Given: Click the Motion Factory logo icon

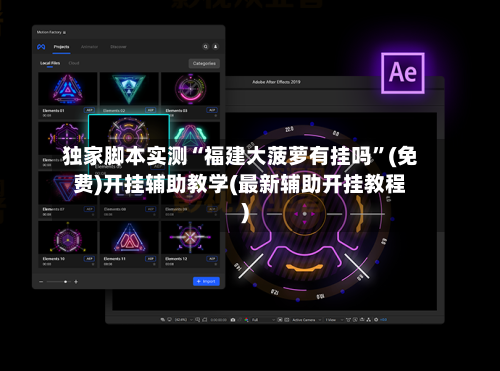Looking at the screenshot, I should click(41, 47).
